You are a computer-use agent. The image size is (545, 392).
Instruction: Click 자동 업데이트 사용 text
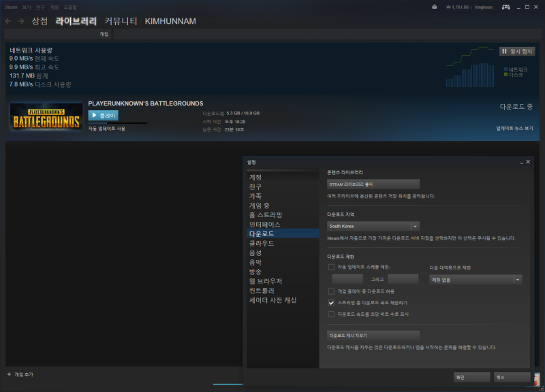(x=107, y=129)
